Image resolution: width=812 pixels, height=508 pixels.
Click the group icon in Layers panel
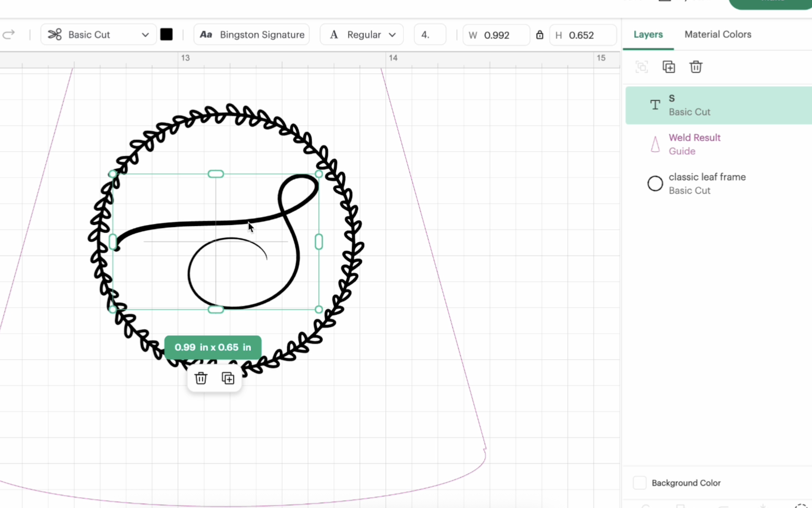pyautogui.click(x=641, y=67)
